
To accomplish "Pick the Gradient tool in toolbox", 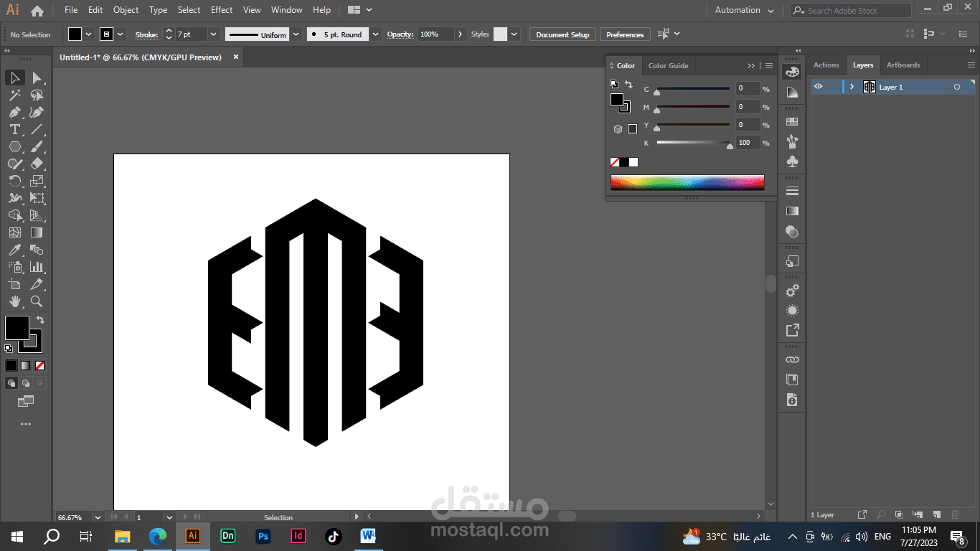I will point(37,232).
